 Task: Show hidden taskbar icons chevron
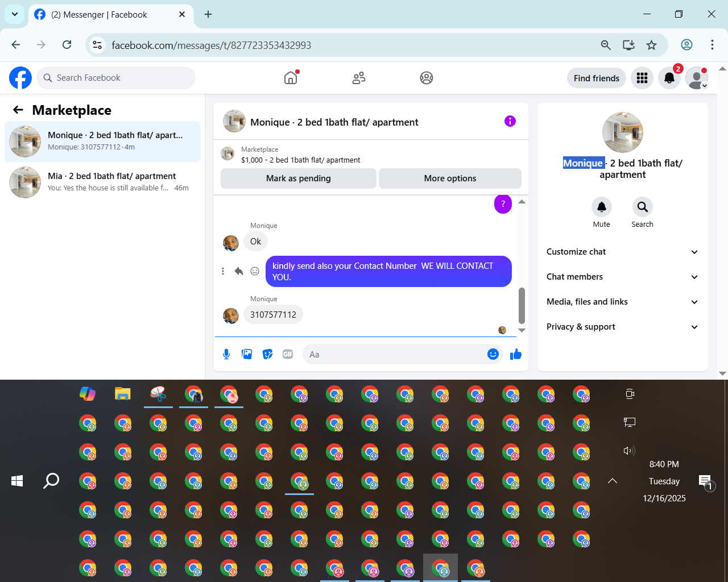tap(613, 481)
